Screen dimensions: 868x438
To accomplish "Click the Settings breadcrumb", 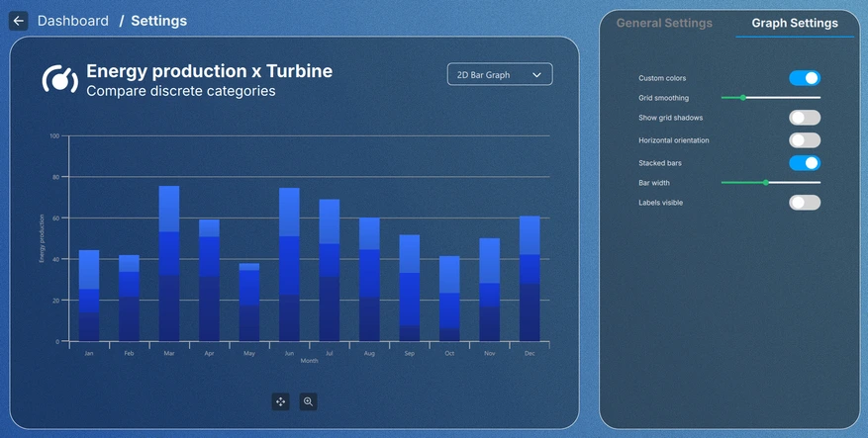I will tap(158, 21).
